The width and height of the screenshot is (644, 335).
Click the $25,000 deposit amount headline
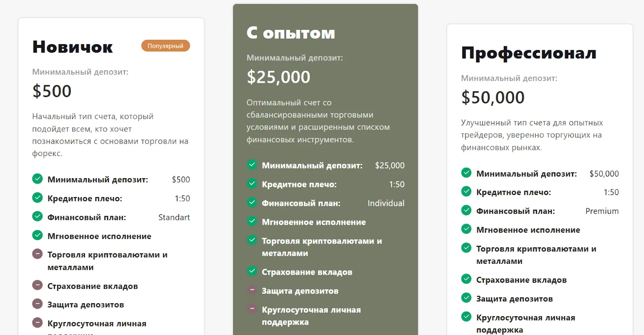click(x=279, y=77)
